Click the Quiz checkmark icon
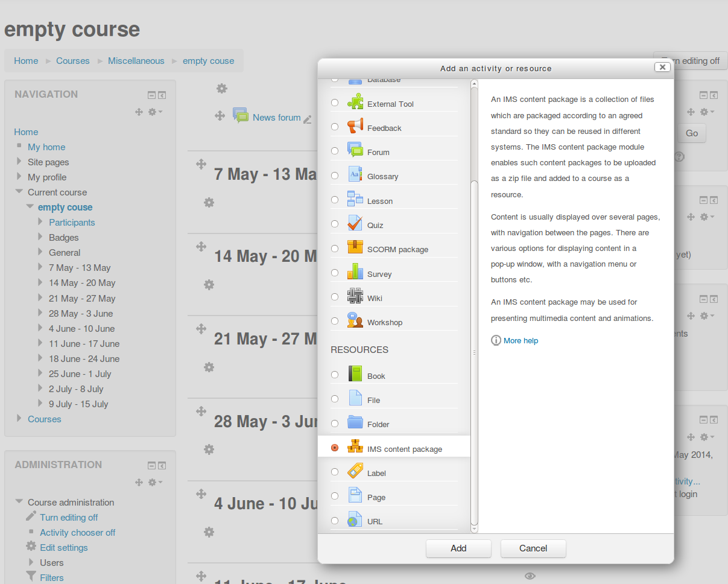 click(355, 223)
